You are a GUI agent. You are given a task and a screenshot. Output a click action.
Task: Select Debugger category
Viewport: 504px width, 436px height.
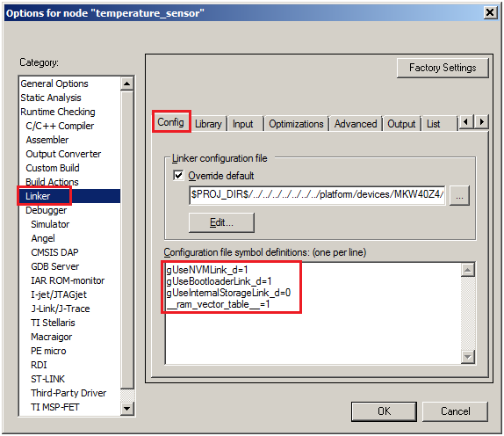click(47, 210)
